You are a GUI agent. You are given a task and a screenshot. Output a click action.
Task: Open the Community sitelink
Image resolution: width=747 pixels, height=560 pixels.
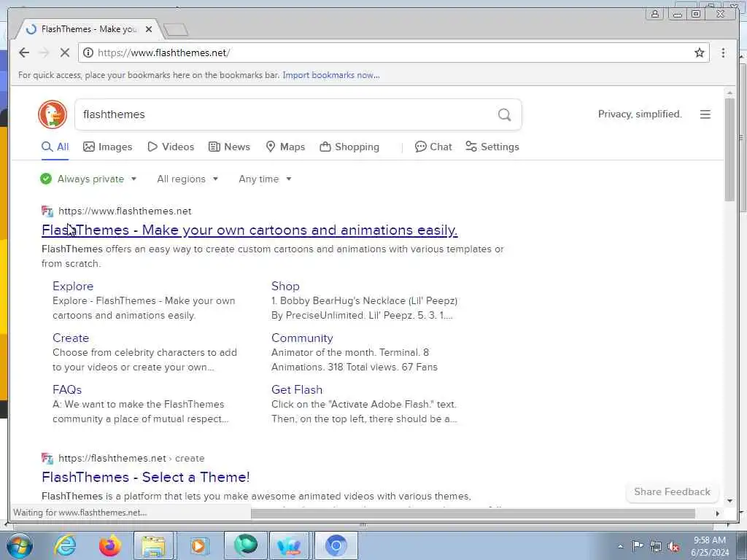[302, 338]
